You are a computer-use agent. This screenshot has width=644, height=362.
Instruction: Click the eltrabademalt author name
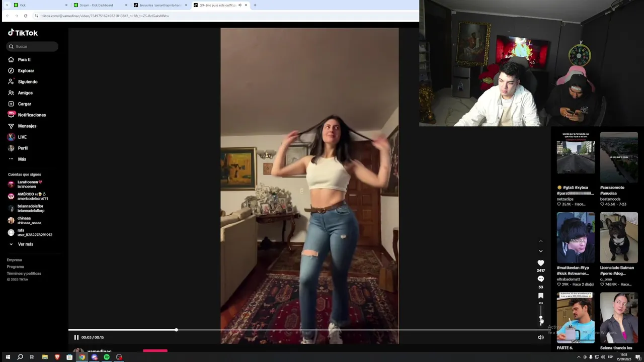point(568,279)
